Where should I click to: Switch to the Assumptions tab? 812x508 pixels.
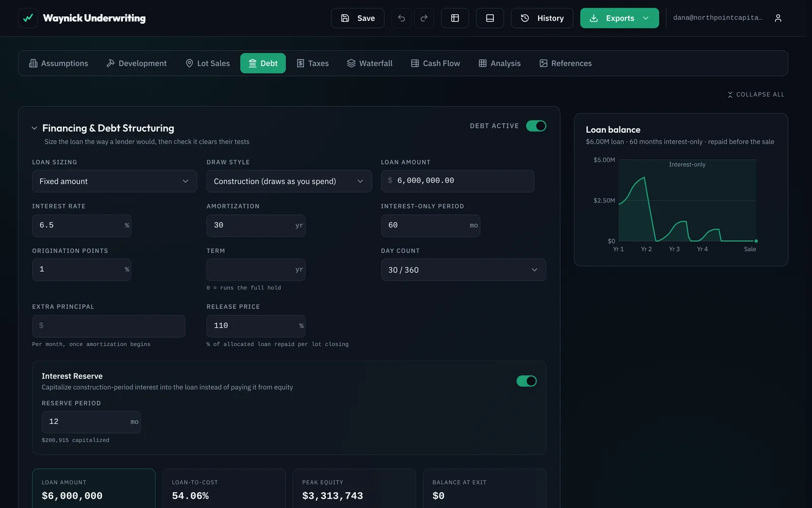point(59,63)
